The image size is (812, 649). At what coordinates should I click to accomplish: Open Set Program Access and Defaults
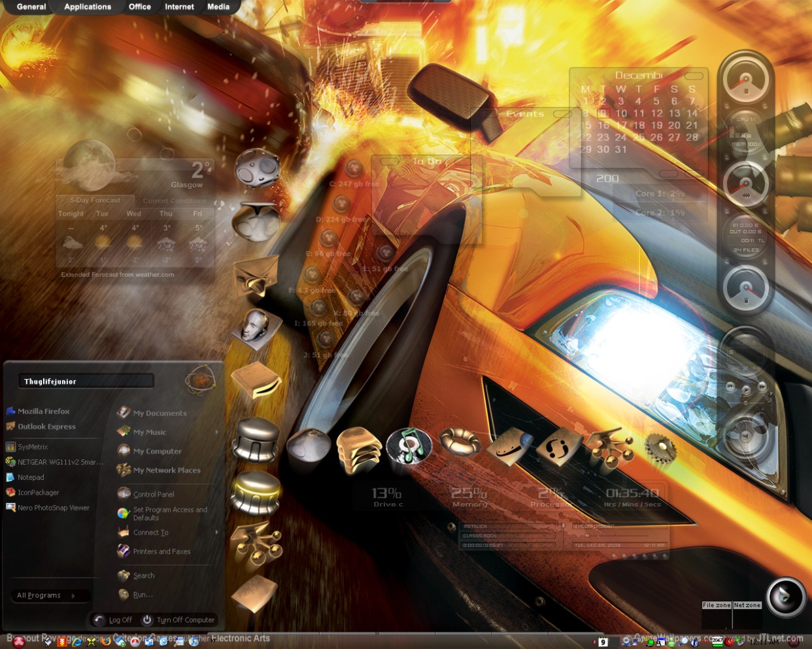click(x=162, y=513)
